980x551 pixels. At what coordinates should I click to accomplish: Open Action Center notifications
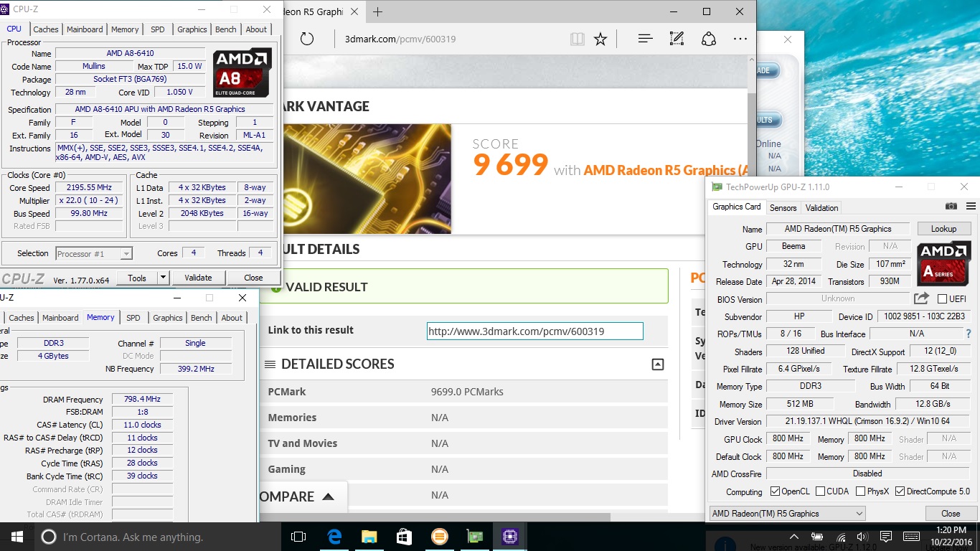pyautogui.click(x=887, y=537)
